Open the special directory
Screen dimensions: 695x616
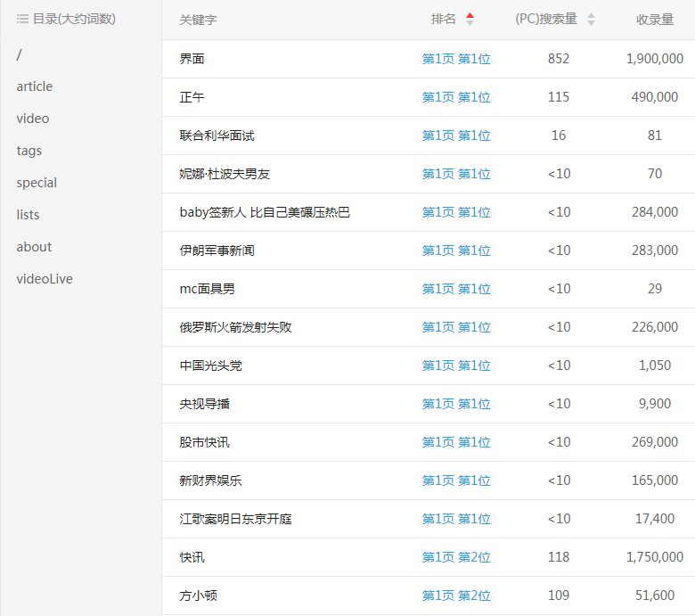[x=37, y=183]
